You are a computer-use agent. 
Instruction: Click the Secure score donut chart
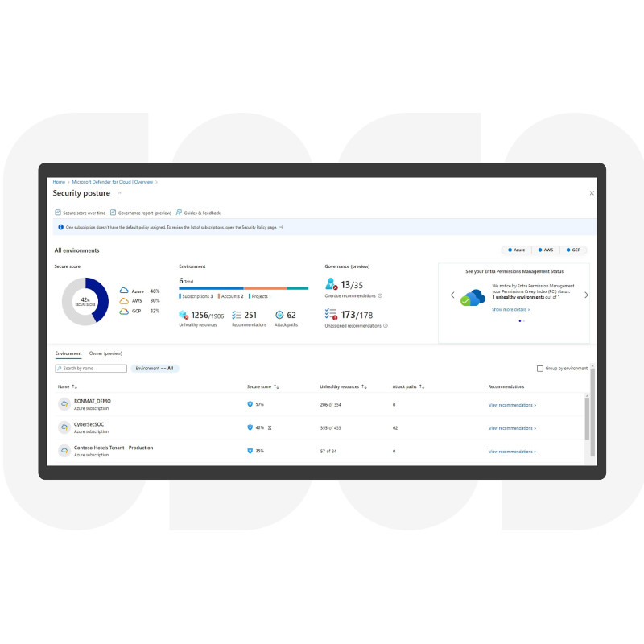point(85,301)
